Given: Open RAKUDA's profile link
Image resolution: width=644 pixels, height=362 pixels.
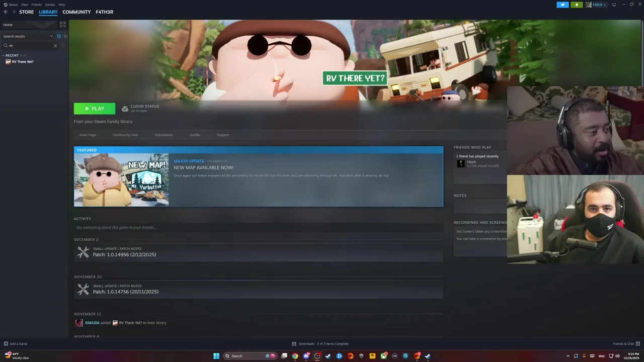Looking at the screenshot, I should pos(92,323).
